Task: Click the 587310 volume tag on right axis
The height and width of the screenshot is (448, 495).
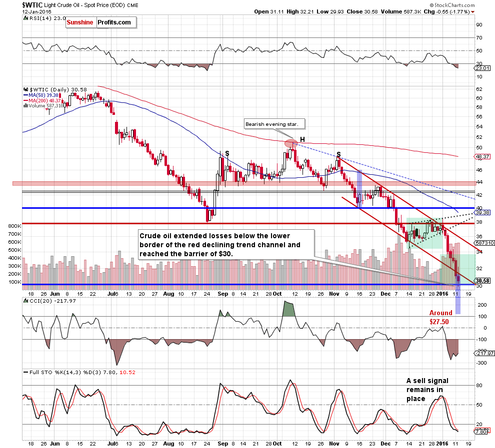Action: tap(484, 243)
